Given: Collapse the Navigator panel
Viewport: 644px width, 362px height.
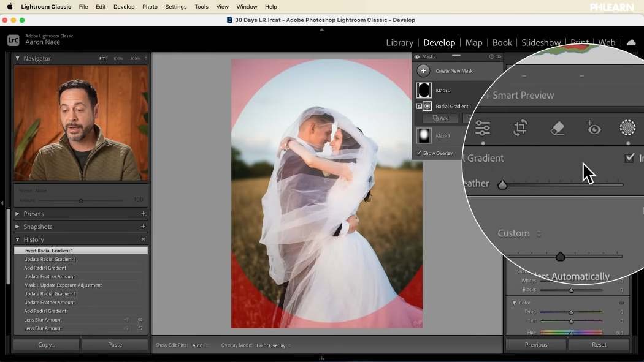Looking at the screenshot, I should pyautogui.click(x=17, y=59).
